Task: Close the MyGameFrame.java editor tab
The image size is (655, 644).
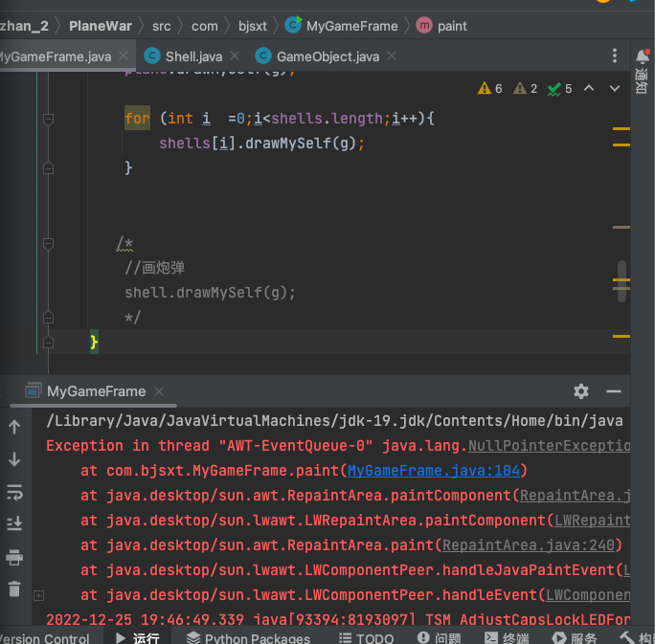Action: 124,56
